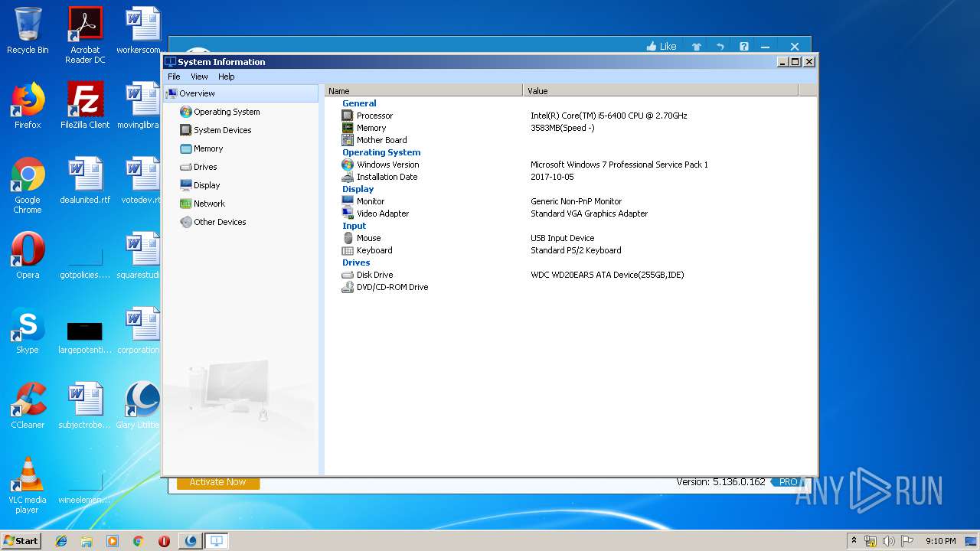Screen dimensions: 980x551
Task: Open the Help menu
Action: (226, 77)
